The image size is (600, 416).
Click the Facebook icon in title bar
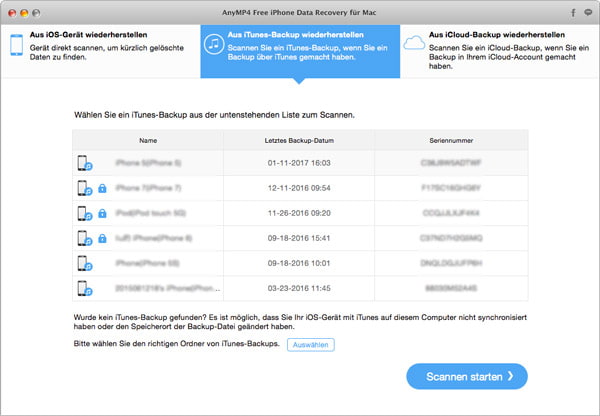573,13
